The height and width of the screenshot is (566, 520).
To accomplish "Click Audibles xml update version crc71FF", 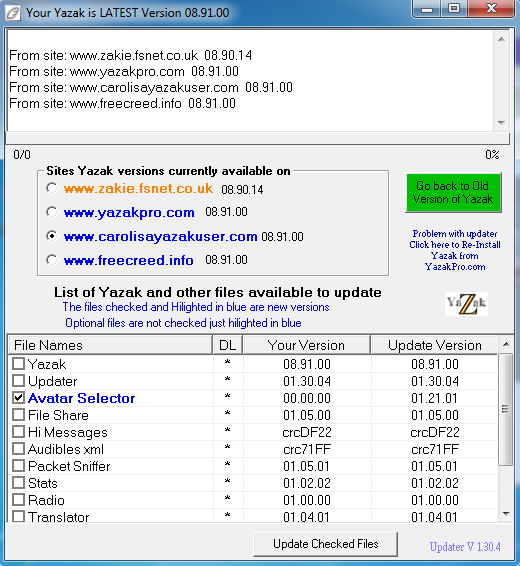I will click(435, 449).
